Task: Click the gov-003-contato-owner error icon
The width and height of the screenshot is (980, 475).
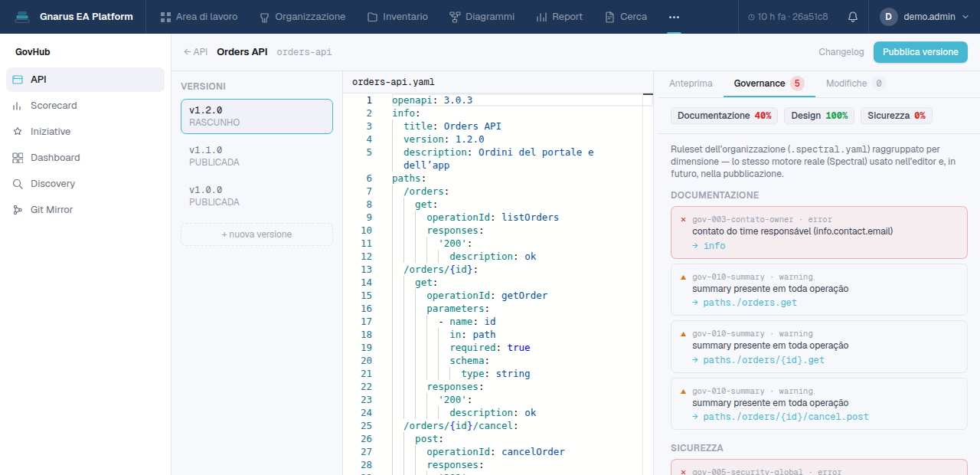Action: coord(684,220)
